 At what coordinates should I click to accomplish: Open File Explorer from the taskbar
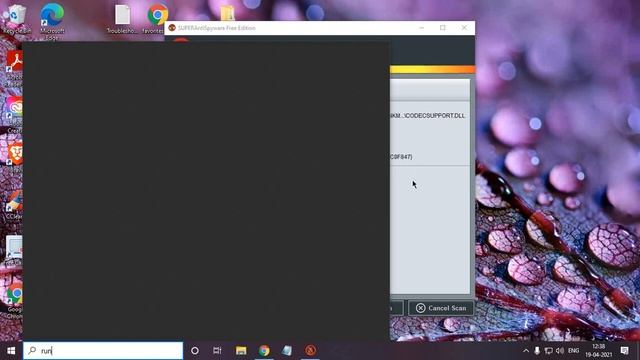241,351
